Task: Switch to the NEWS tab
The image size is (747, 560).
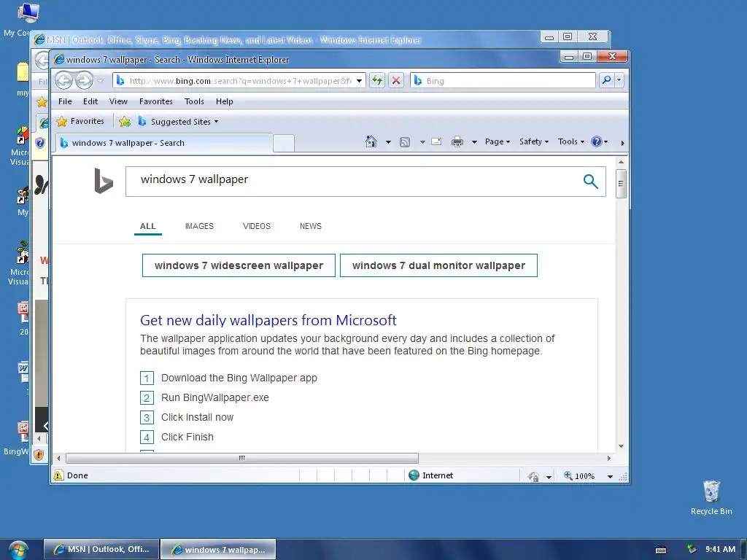Action: pyautogui.click(x=311, y=226)
